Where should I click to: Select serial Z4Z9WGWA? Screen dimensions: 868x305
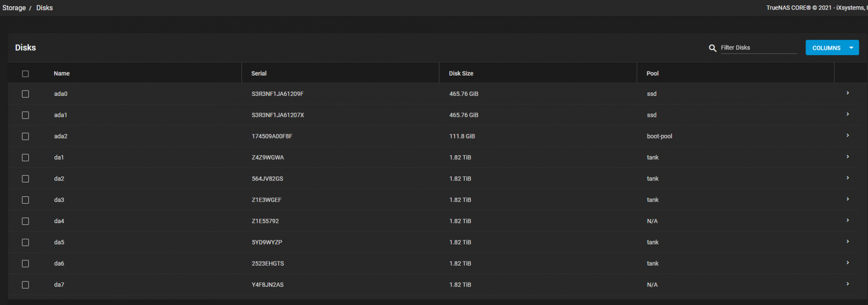268,157
